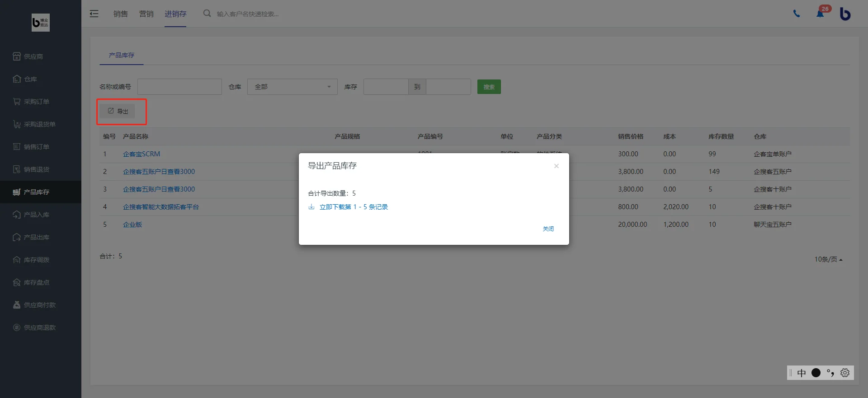Click stock quantity cell 149
868x398 pixels.
point(714,172)
